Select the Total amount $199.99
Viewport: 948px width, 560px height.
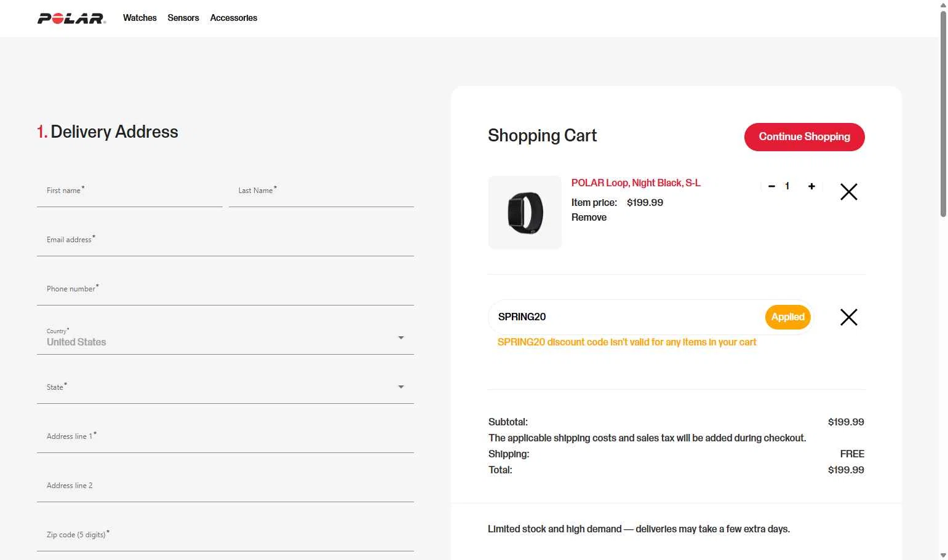point(846,470)
